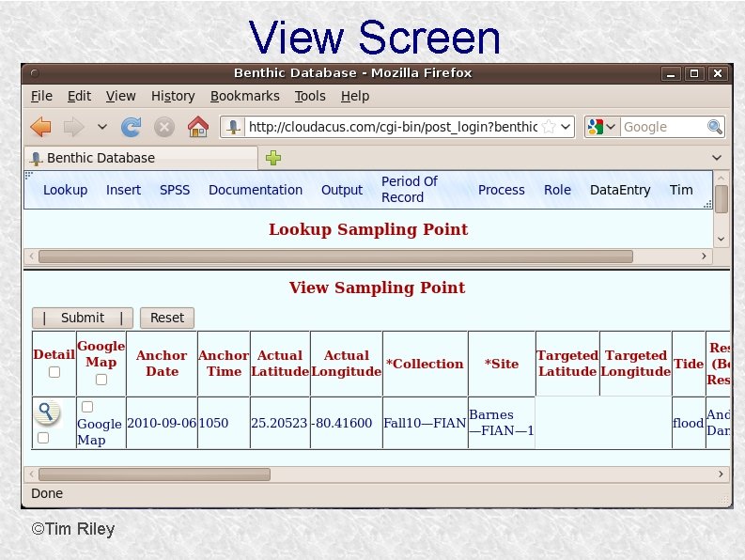Click the top frame scroll up arrow

pos(722,178)
